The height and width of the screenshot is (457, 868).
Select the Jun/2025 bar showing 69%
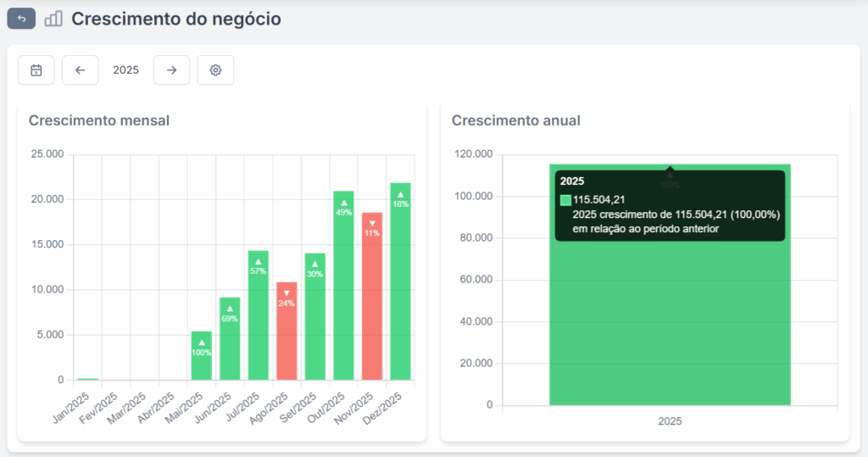pos(230,339)
